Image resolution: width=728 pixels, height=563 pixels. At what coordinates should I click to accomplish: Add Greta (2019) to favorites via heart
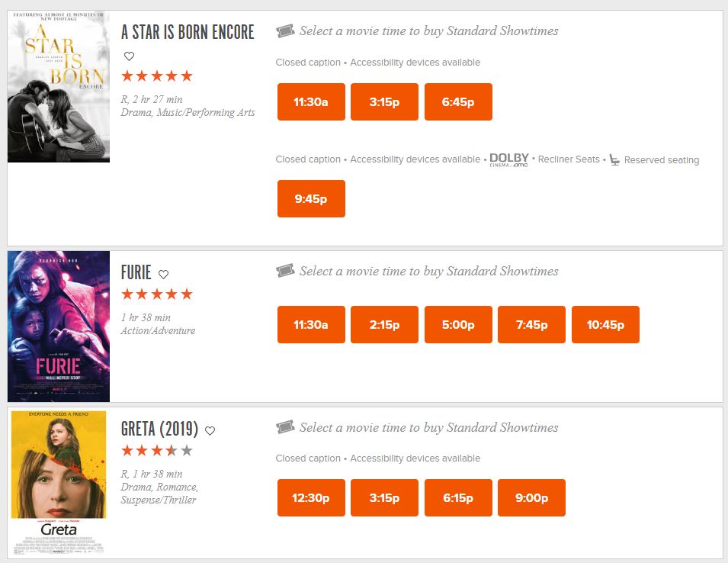click(210, 431)
